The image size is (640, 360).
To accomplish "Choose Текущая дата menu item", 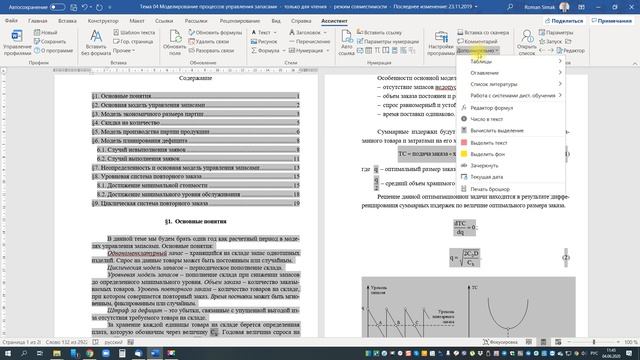I will 511,177.
